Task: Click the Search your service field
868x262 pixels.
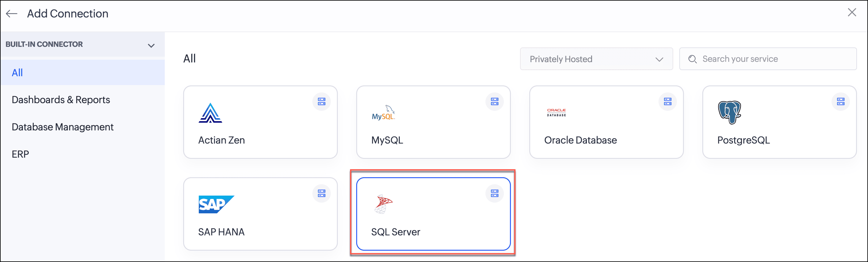Action: (x=768, y=59)
